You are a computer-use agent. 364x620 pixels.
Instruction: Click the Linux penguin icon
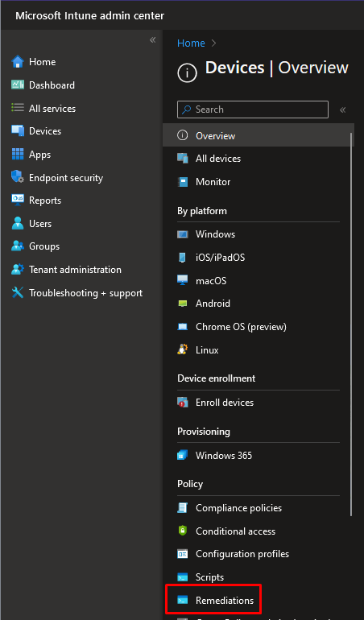(x=182, y=350)
